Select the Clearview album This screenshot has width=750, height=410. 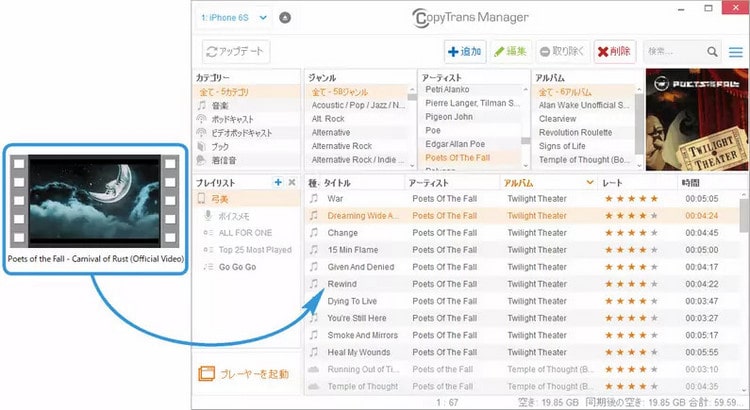coord(584,119)
